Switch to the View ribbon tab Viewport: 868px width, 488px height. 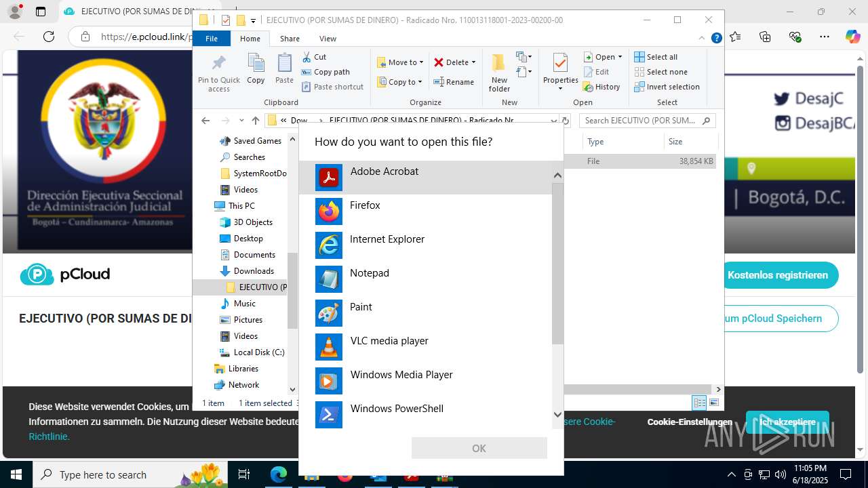(x=328, y=39)
